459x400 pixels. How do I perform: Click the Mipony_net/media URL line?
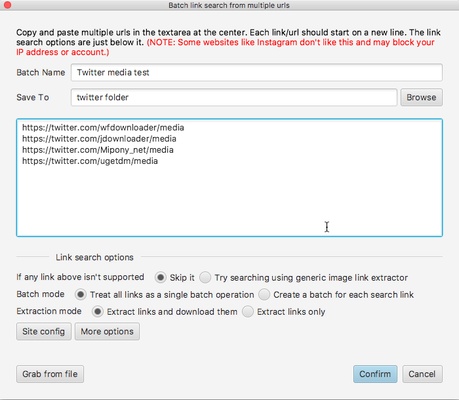click(x=98, y=150)
